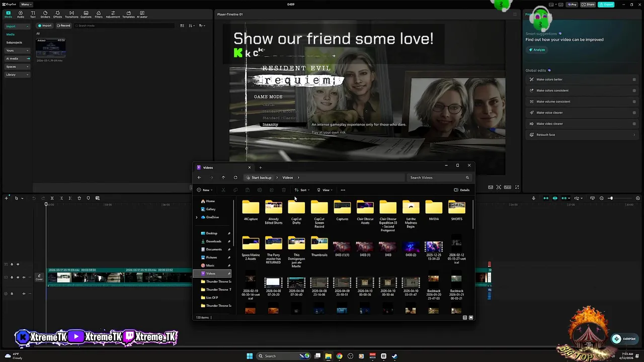Screen dimensions: 644x362
Task: Select Pictures in explorer navigation
Action: click(x=211, y=257)
